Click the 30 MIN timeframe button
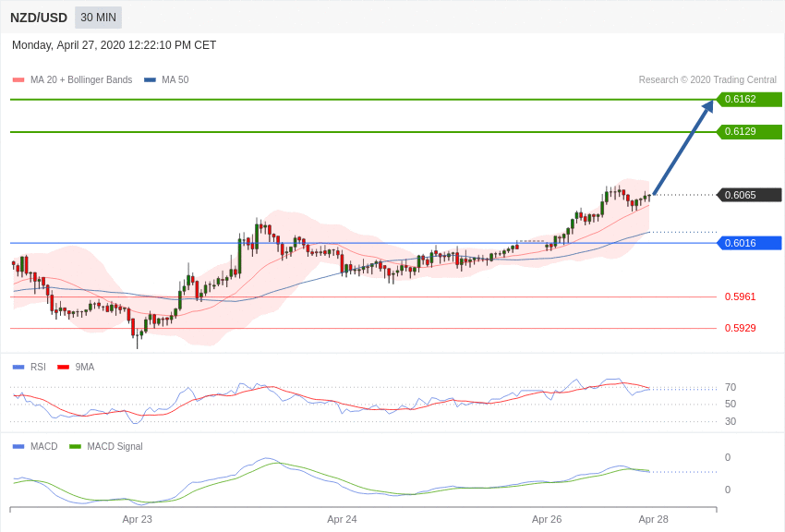This screenshot has width=785, height=532. tap(98, 18)
